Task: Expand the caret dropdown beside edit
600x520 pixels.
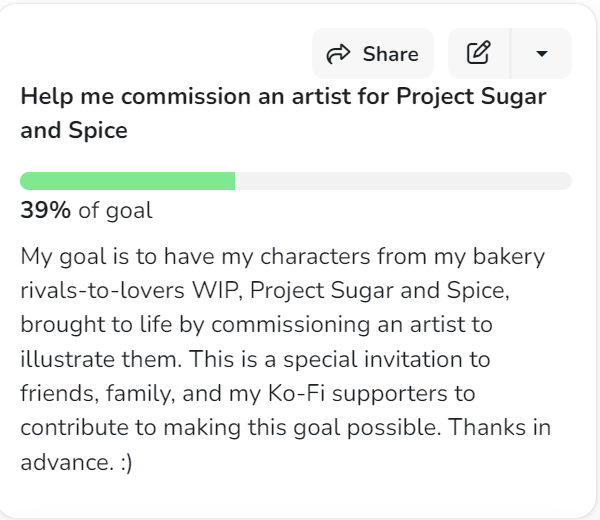Action: tap(541, 54)
